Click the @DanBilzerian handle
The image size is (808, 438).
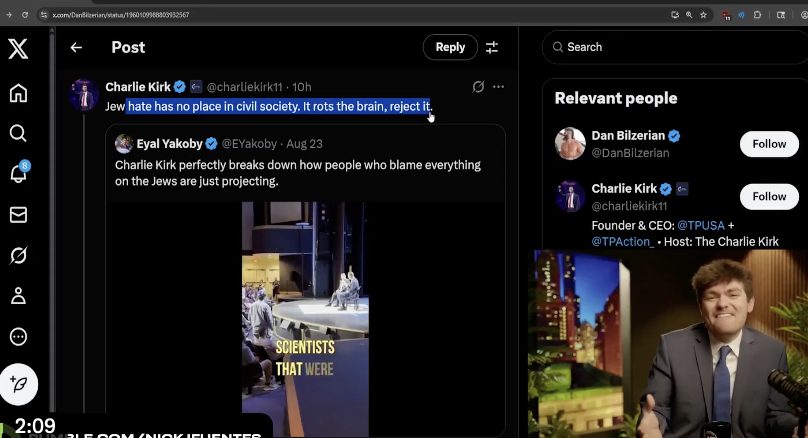click(x=630, y=153)
